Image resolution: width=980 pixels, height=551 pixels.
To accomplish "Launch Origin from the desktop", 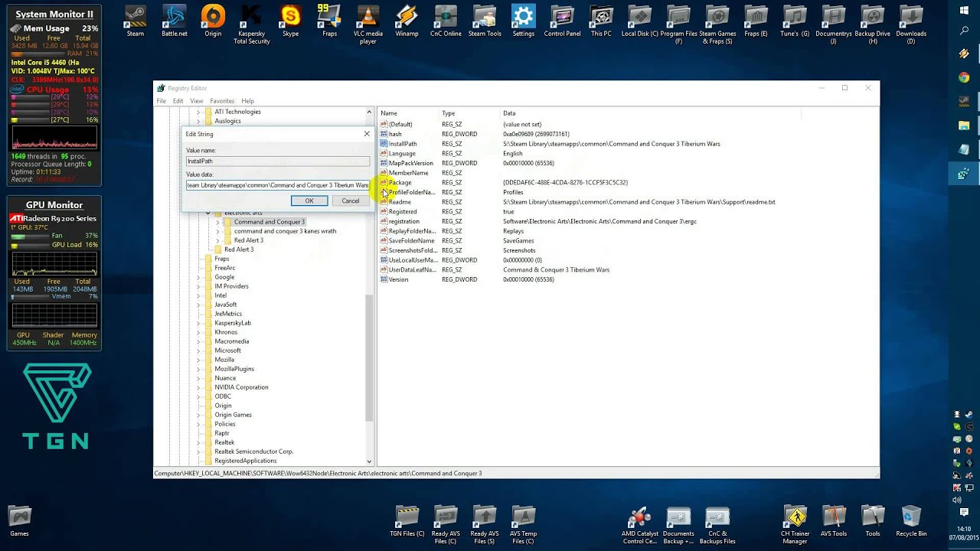I will pyautogui.click(x=213, y=21).
